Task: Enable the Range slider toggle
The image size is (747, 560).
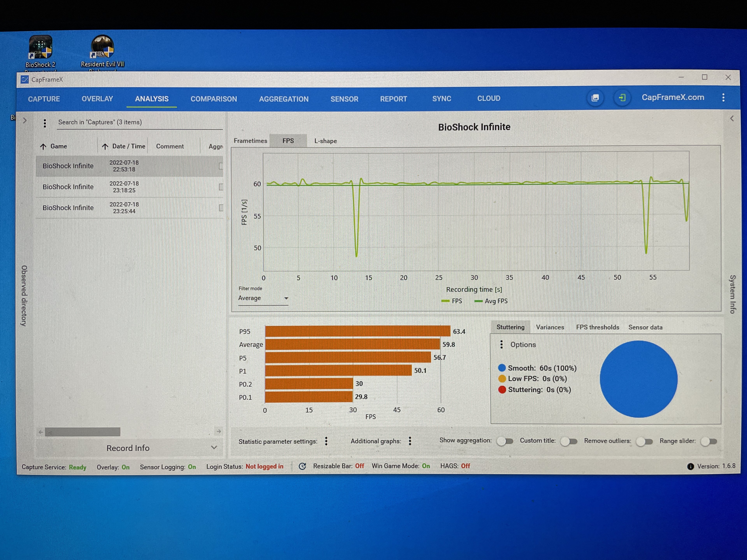Action: [x=708, y=442]
